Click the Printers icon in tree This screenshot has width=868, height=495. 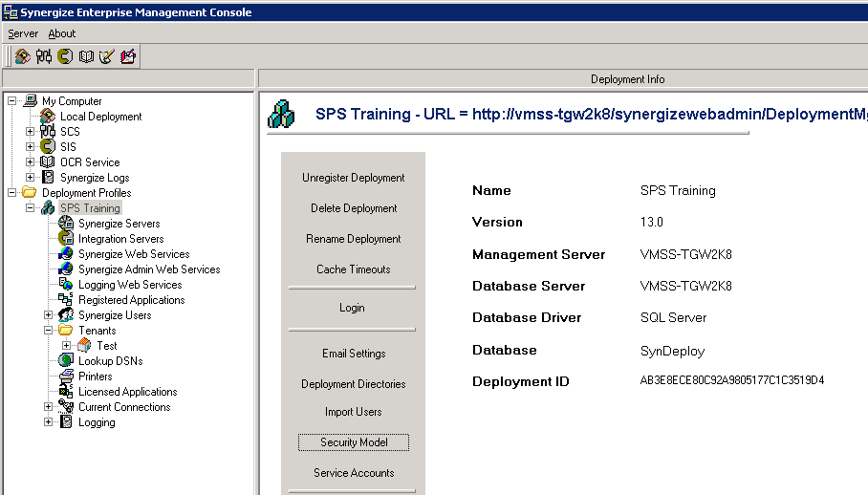pyautogui.click(x=66, y=377)
